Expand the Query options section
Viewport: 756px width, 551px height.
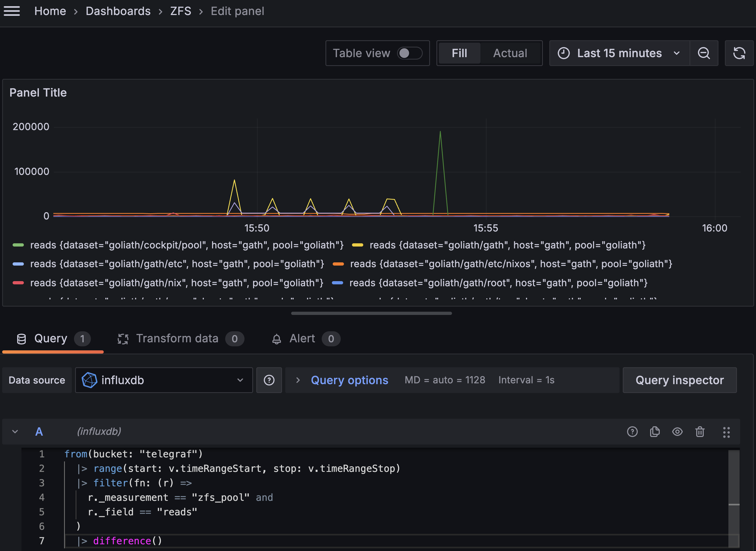pos(349,380)
